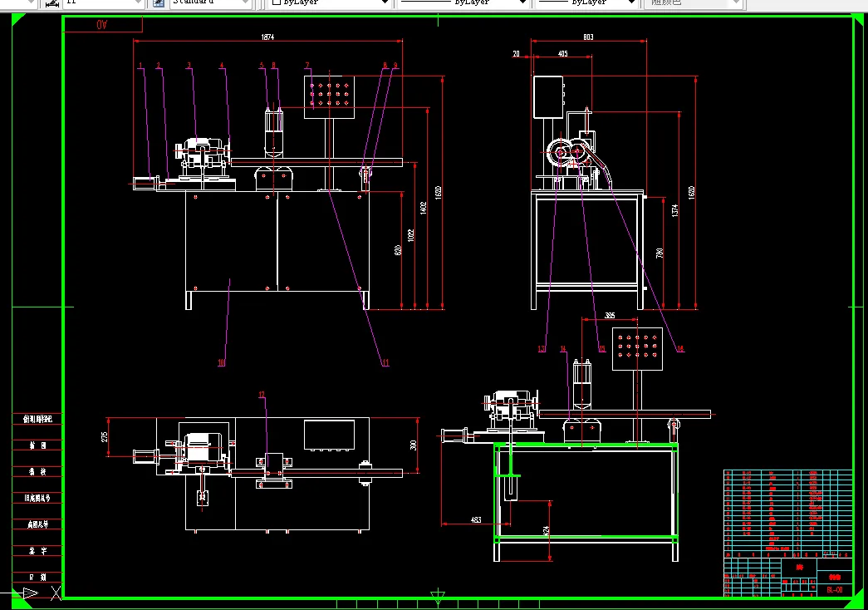Select the 390 dimension in plan view
Image resolution: width=868 pixels, height=610 pixels.
point(413,445)
